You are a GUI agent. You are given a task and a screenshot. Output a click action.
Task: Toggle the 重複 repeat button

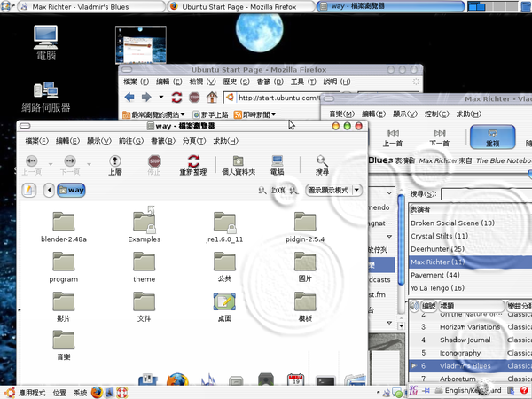(x=493, y=137)
